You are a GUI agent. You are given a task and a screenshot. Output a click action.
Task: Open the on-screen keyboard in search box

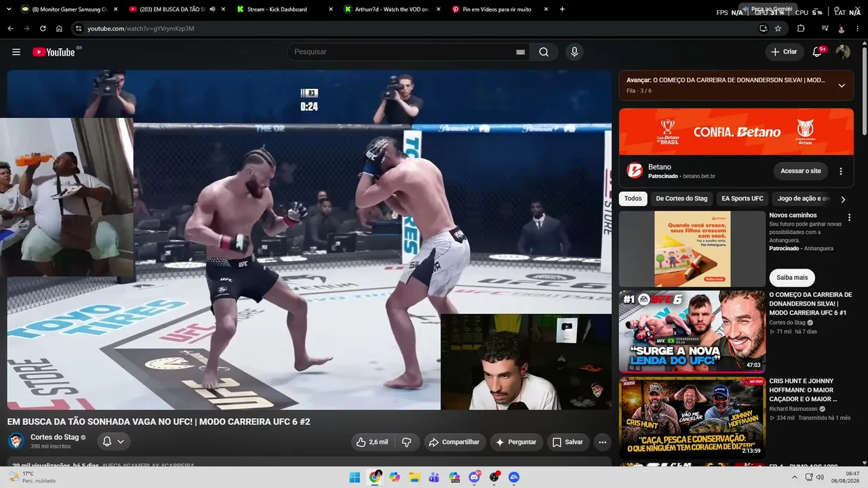[520, 52]
